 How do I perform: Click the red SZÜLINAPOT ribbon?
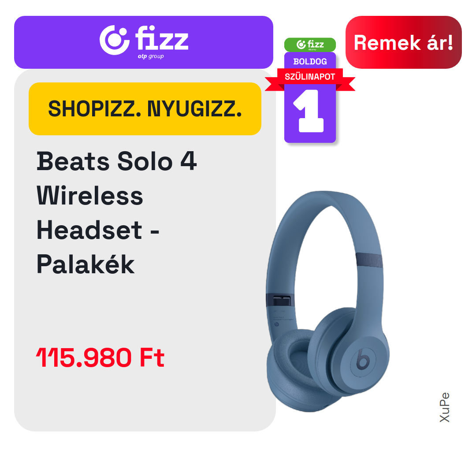tap(310, 78)
